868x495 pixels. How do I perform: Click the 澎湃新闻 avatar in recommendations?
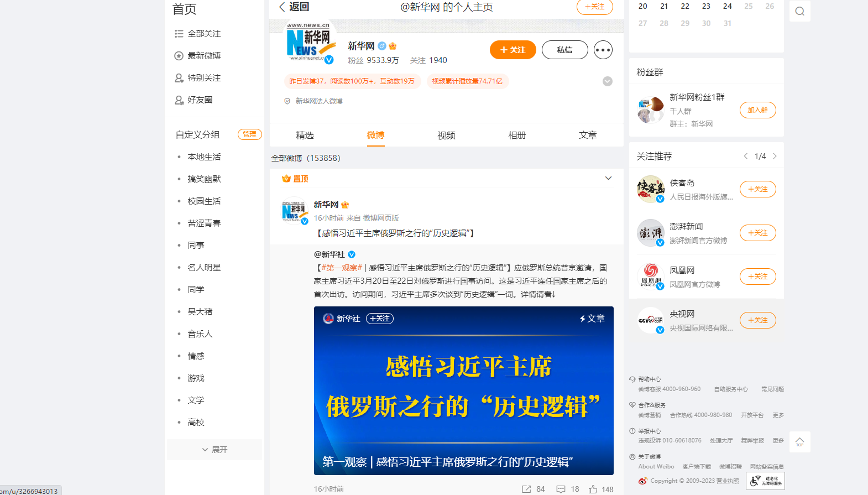(x=651, y=233)
